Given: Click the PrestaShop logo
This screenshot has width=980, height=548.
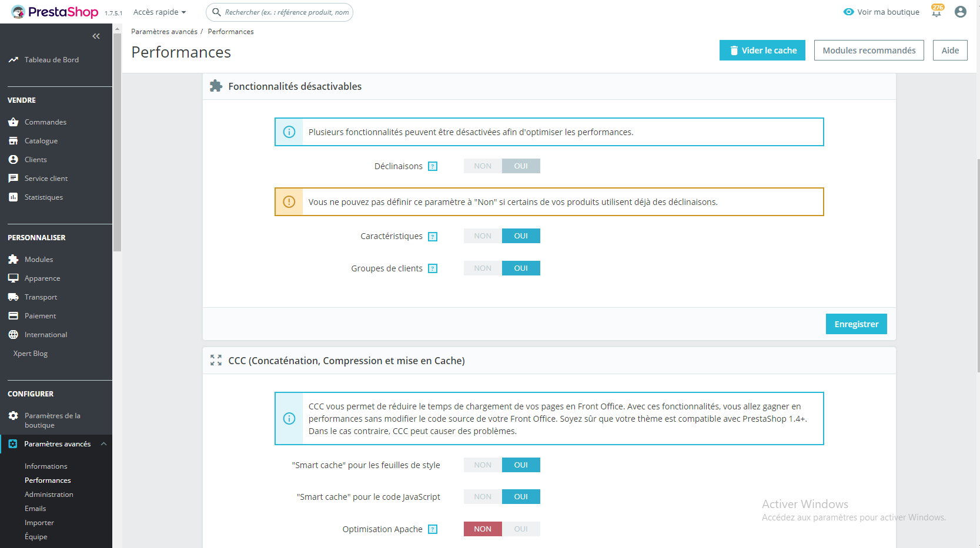Looking at the screenshot, I should coord(55,12).
